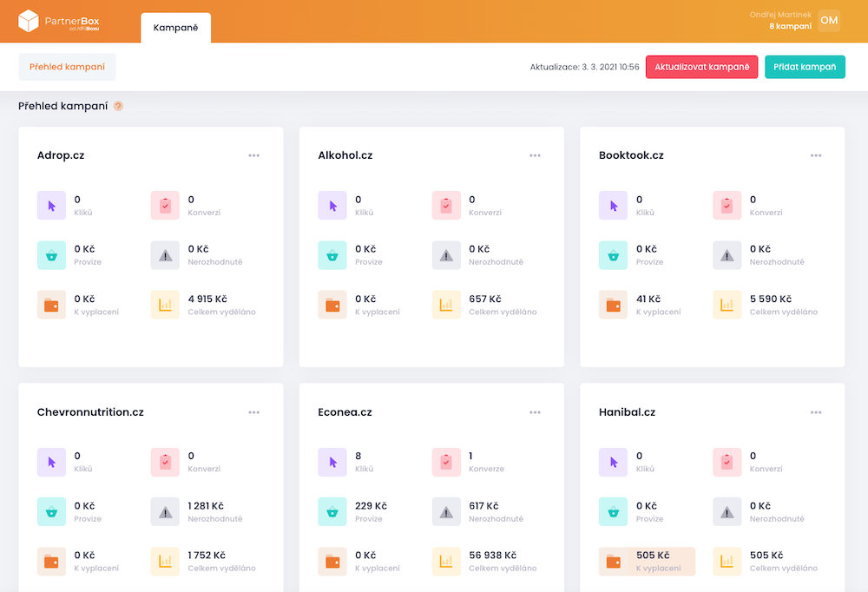Screen dimensions: 868x592
Task: Click the Econea.cz campaign title
Action: coord(345,412)
